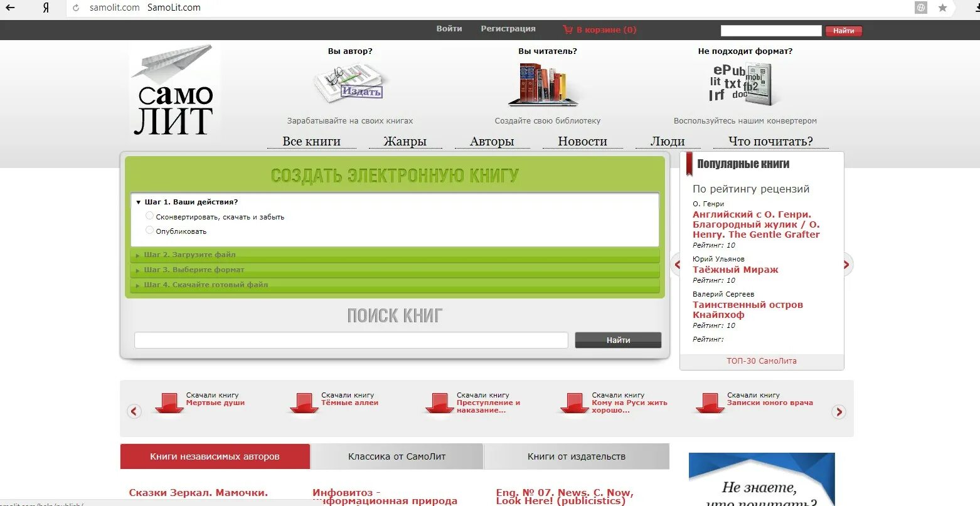Open the 'Все книги' menu
980x506 pixels.
[312, 142]
